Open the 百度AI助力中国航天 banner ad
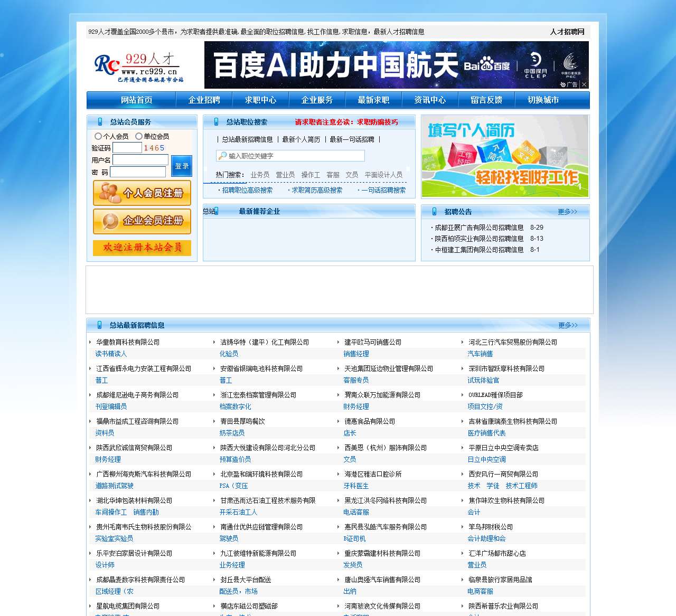This screenshot has height=616, width=676. coord(397,65)
